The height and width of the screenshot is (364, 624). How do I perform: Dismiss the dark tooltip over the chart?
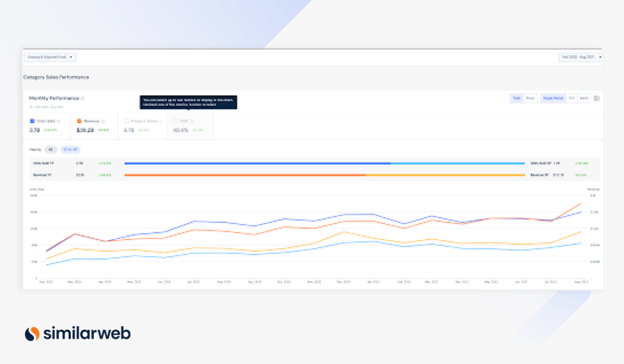point(188,102)
